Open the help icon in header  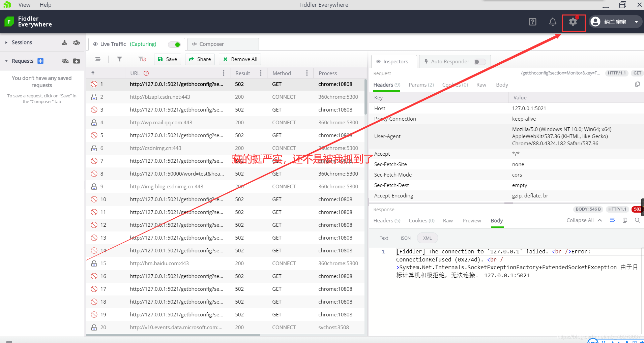(532, 22)
